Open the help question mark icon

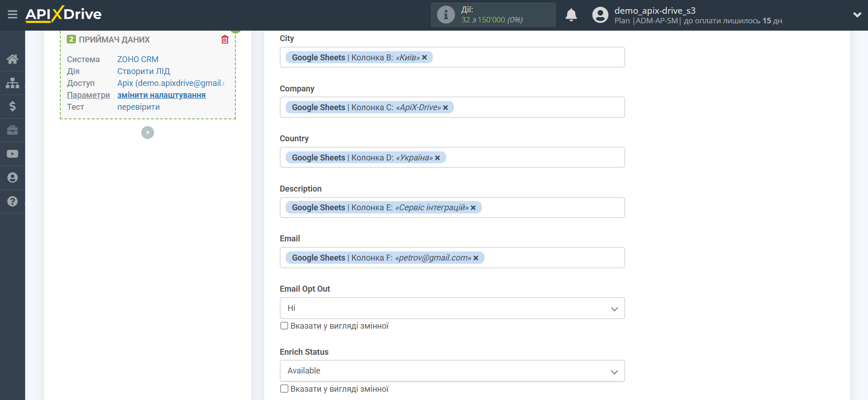tap(12, 202)
